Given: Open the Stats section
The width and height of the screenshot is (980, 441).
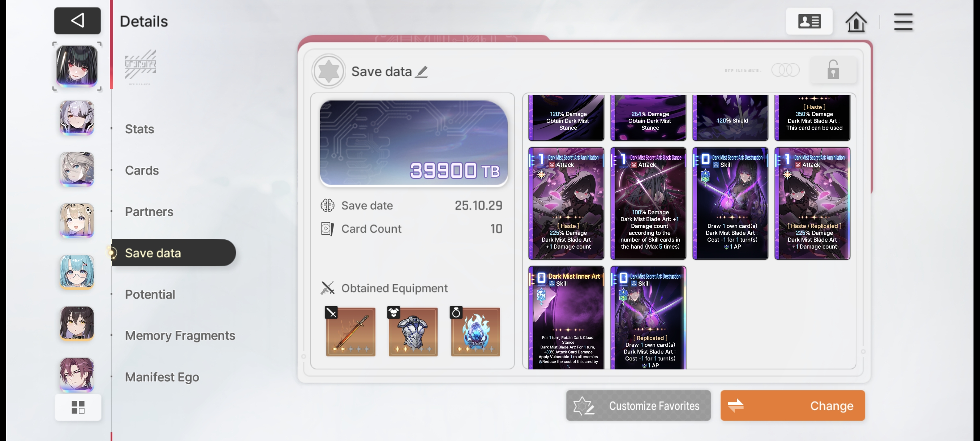Looking at the screenshot, I should point(139,129).
